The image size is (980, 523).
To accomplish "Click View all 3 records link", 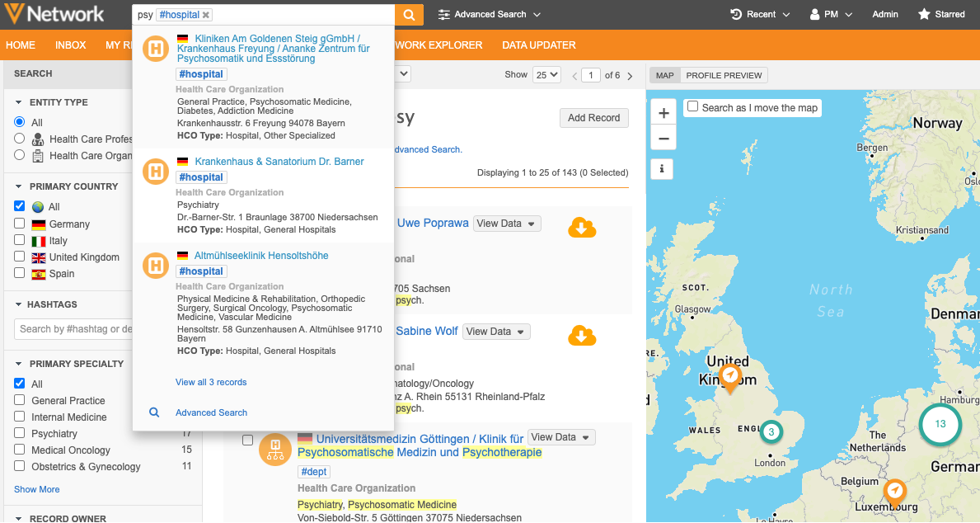I will click(x=211, y=382).
